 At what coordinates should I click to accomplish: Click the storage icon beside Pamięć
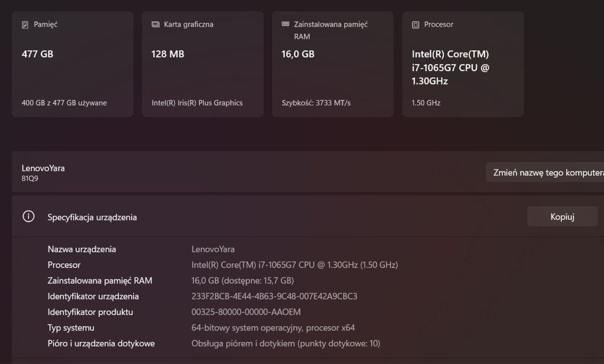[25, 25]
